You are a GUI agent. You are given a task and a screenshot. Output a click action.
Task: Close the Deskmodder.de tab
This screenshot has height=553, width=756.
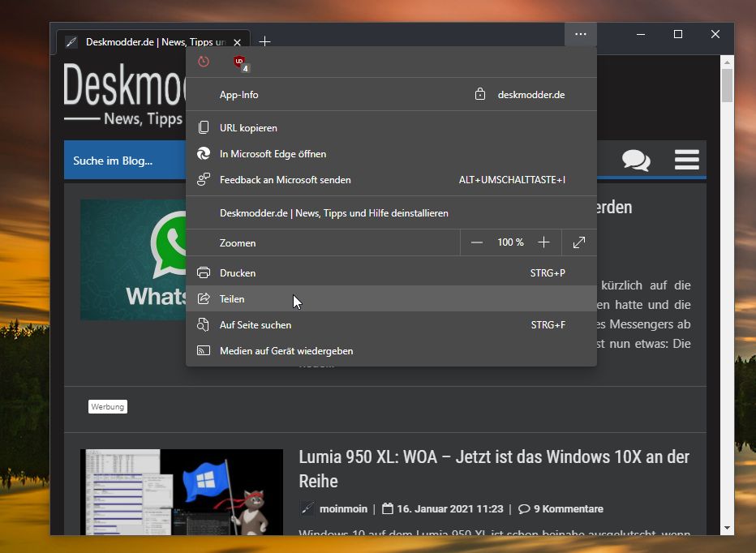tap(237, 42)
